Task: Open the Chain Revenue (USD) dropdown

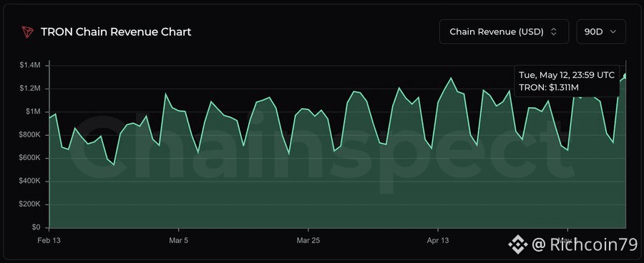Action: pyautogui.click(x=504, y=31)
